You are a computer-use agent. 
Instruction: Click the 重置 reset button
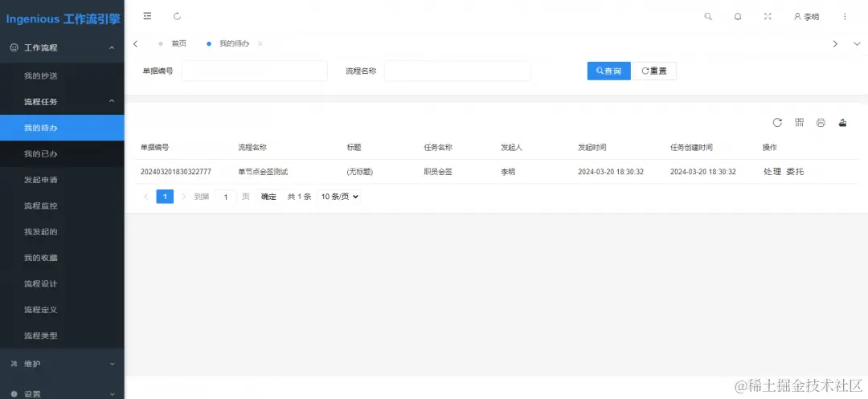coord(654,71)
